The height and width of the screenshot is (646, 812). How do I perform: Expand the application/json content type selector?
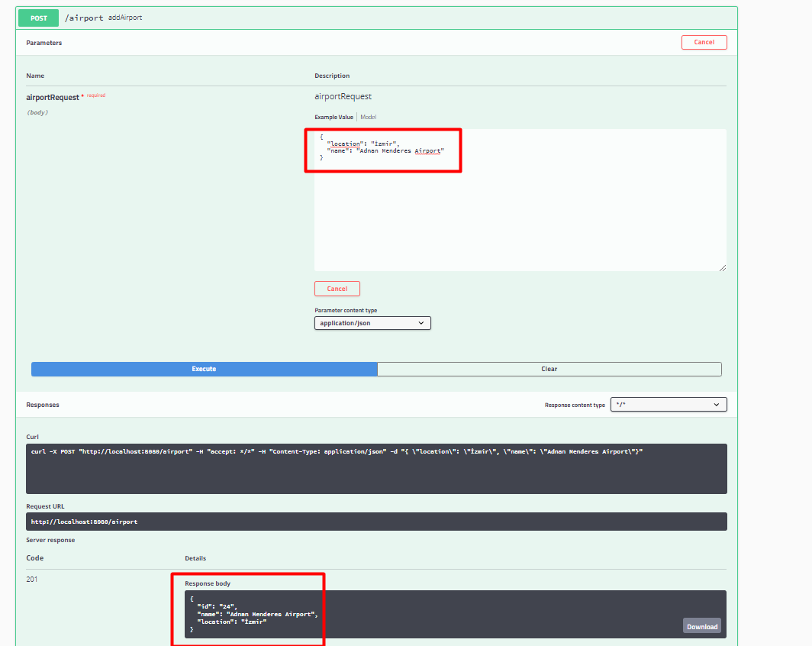click(x=372, y=322)
